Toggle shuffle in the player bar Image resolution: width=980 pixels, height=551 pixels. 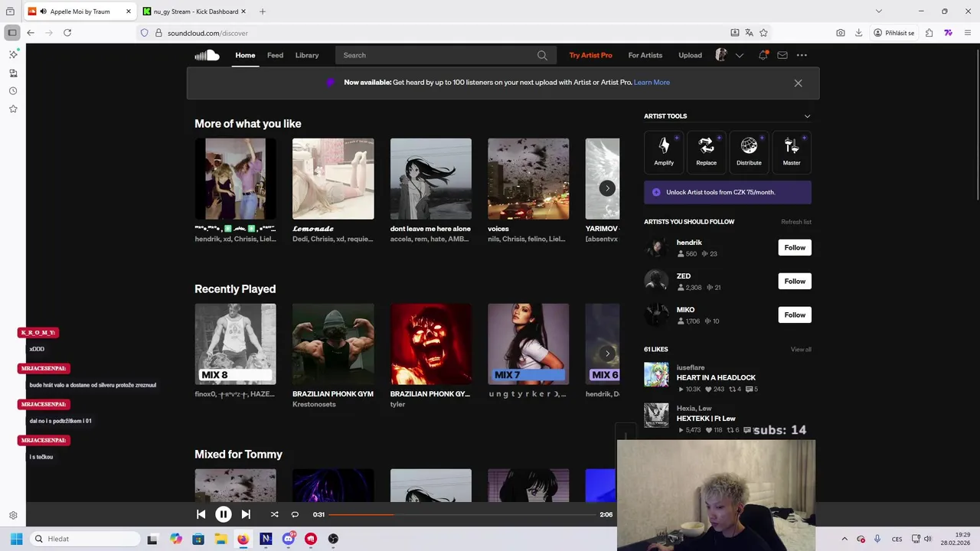274,514
